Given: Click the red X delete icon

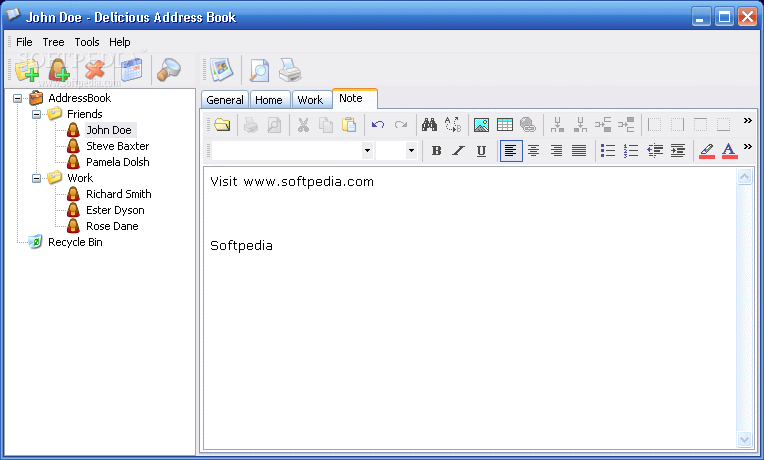Looking at the screenshot, I should click(95, 70).
